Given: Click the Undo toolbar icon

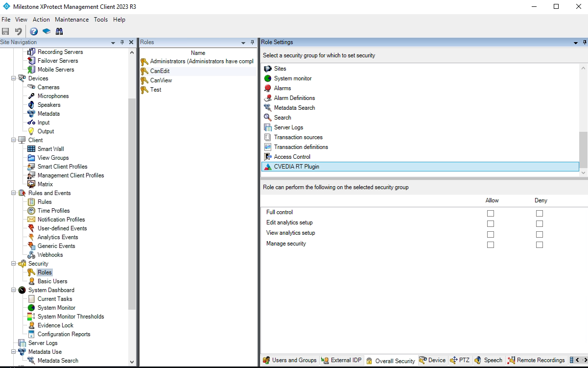Looking at the screenshot, I should click(x=18, y=31).
